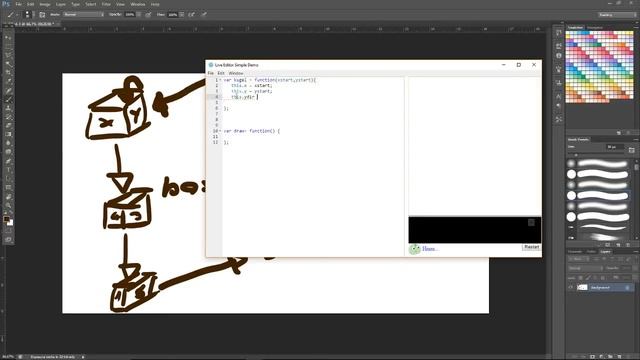Select the Crop tool
640x360 pixels.
click(x=8, y=73)
